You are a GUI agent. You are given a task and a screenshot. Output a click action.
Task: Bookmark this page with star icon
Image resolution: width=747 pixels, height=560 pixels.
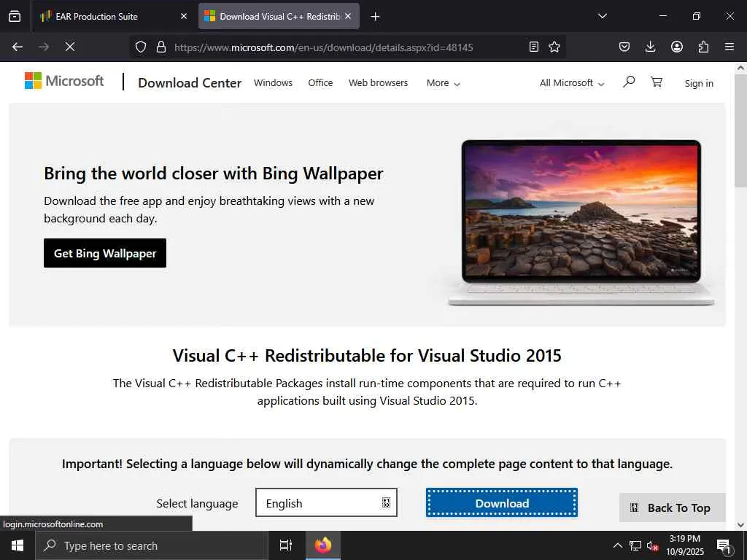554,47
